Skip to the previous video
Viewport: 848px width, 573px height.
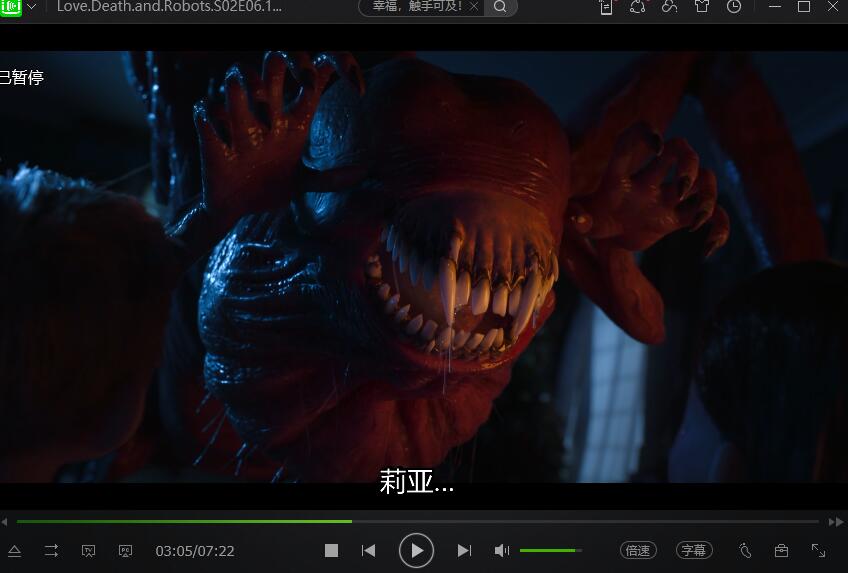coord(368,551)
